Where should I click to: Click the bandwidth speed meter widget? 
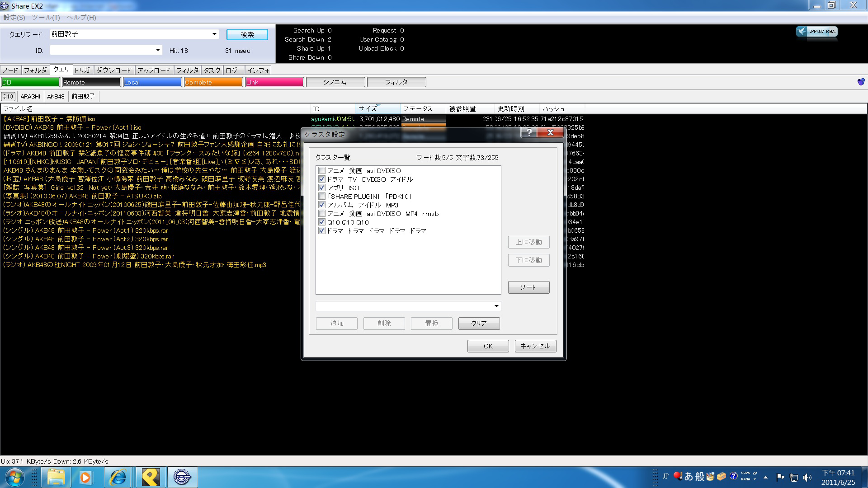tap(817, 32)
